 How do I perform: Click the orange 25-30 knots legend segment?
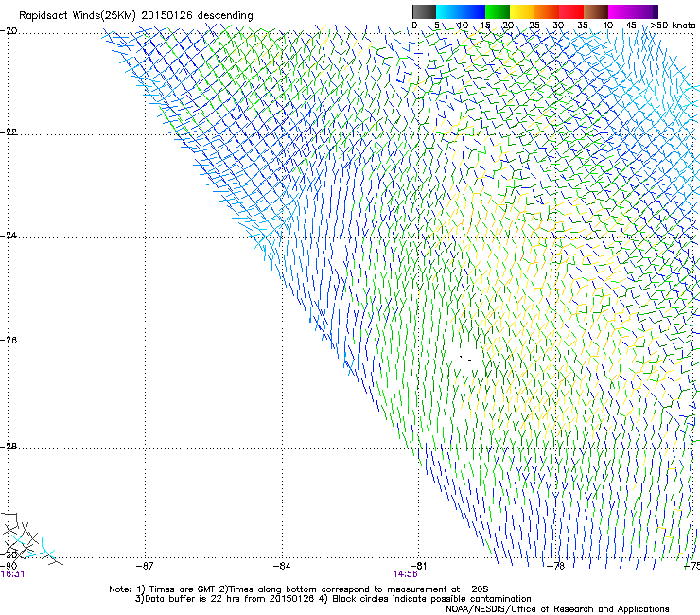point(547,11)
